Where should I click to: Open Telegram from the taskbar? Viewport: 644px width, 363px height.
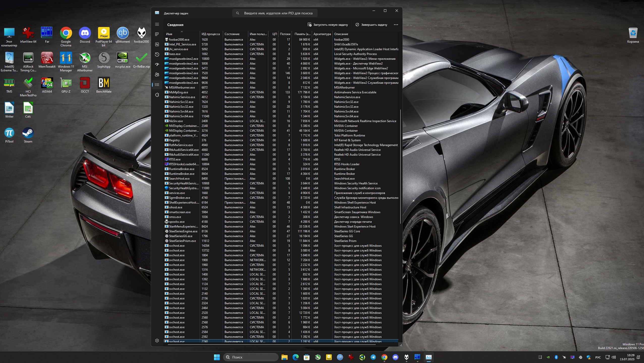(373, 357)
